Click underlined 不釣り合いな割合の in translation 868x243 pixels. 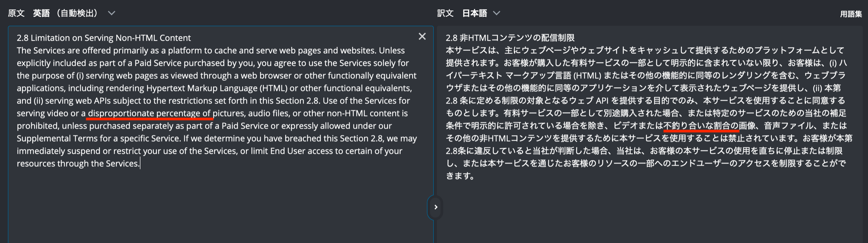tap(700, 126)
